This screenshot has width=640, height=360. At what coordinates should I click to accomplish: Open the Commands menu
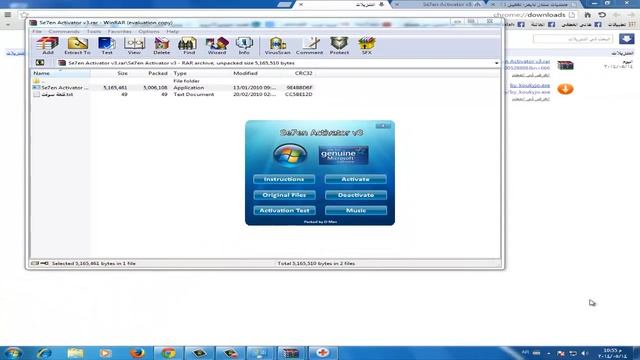coord(64,31)
